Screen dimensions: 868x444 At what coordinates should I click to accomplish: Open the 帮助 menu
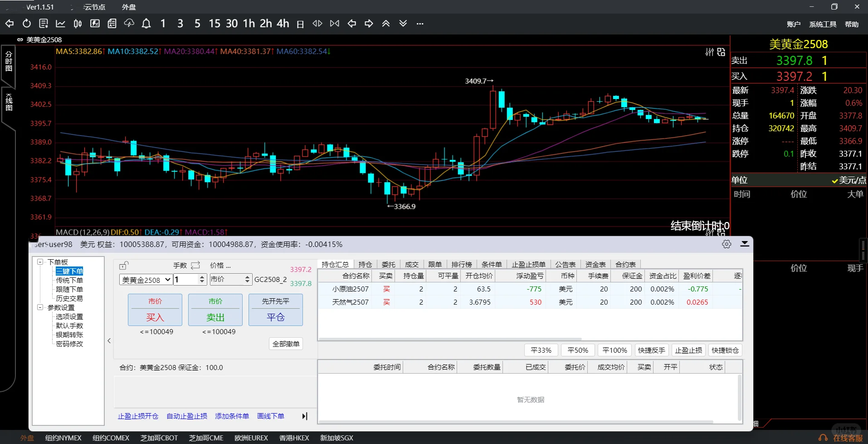coord(852,24)
